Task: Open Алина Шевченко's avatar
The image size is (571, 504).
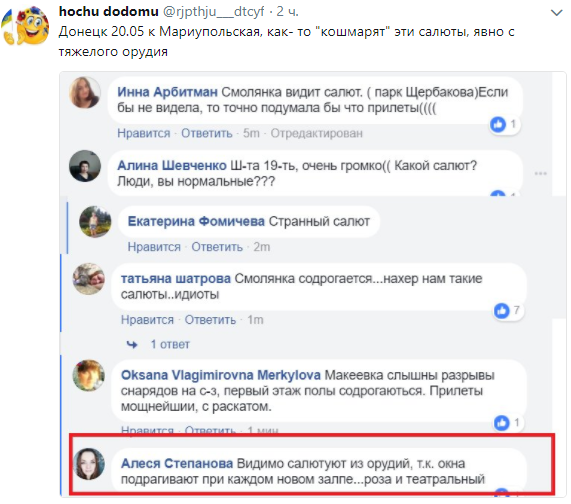Action: tap(85, 166)
